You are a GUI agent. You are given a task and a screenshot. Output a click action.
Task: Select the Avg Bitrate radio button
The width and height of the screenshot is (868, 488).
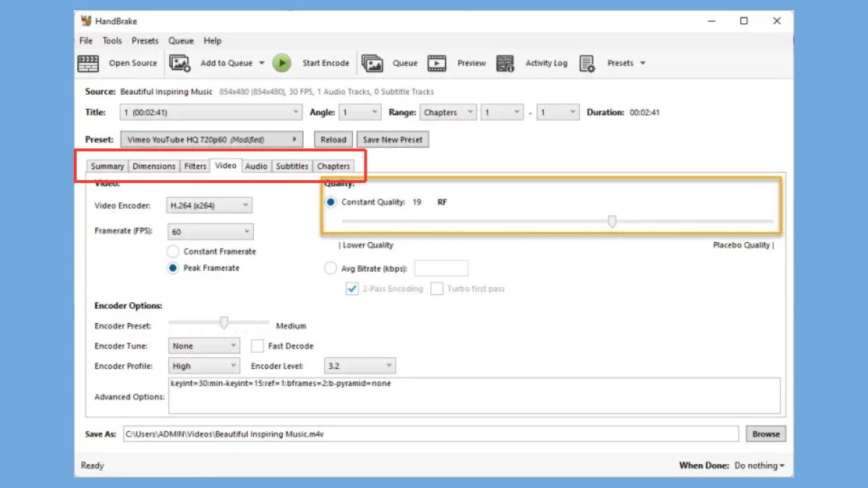pyautogui.click(x=331, y=269)
